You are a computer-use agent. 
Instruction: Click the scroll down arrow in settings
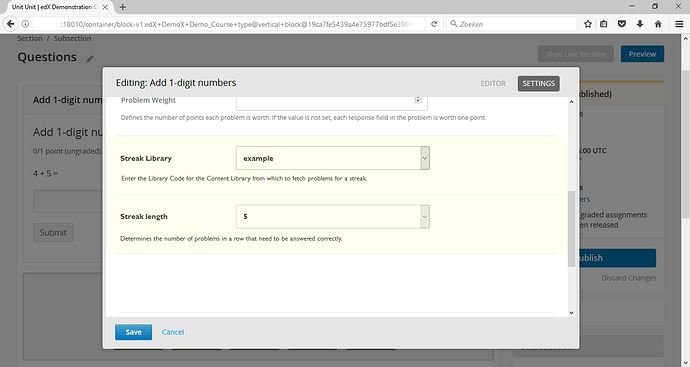(571, 313)
